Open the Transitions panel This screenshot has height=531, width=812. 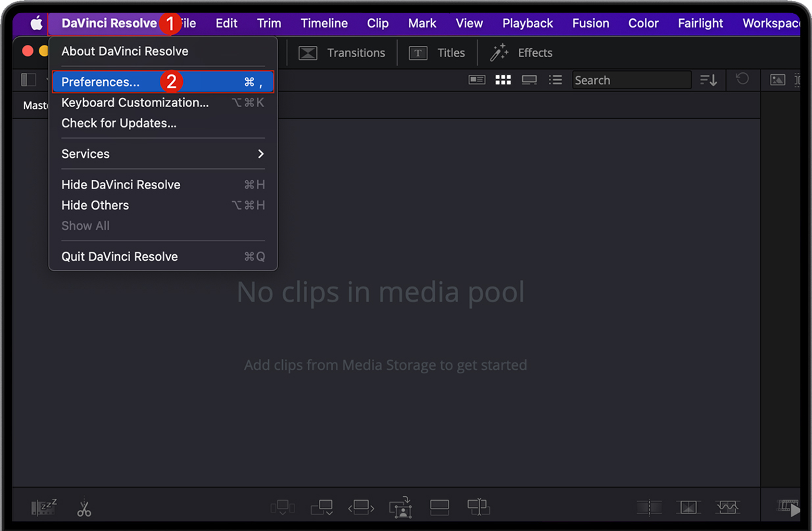(342, 53)
